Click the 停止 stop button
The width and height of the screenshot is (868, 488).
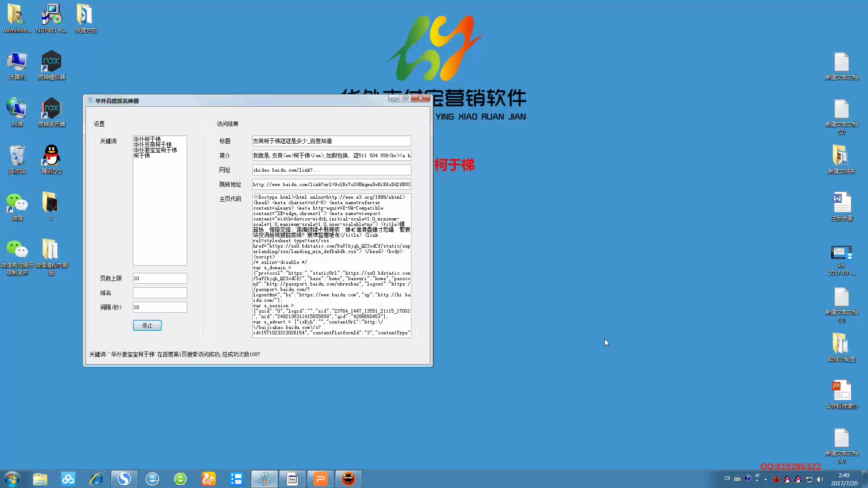coord(147,325)
